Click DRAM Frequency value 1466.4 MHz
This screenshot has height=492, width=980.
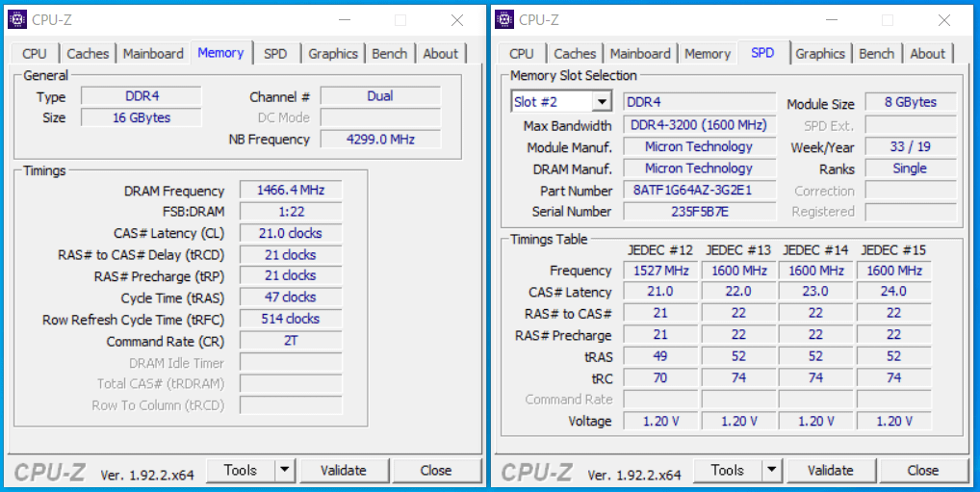tap(291, 190)
